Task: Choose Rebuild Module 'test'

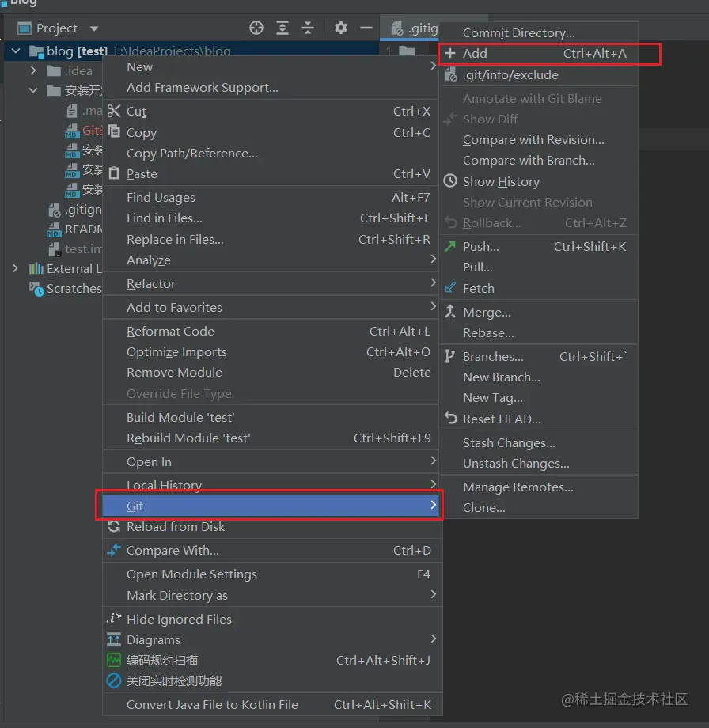Action: [x=271, y=438]
